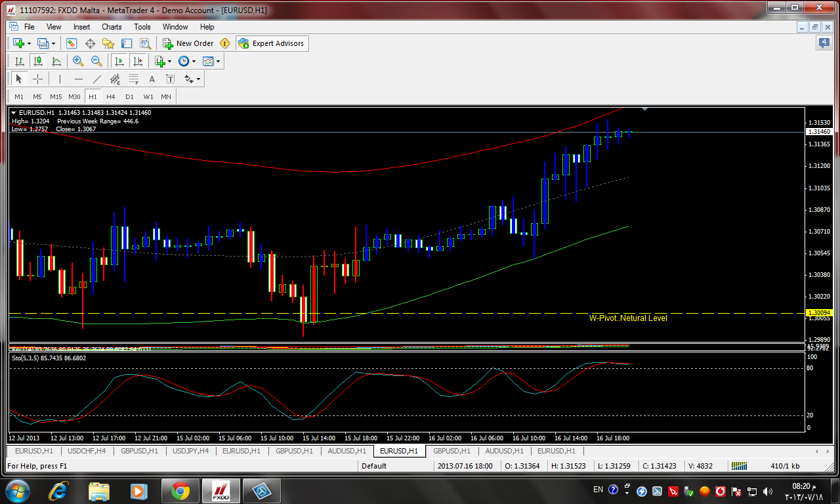Click the chart shift triangle marker

click(645, 109)
